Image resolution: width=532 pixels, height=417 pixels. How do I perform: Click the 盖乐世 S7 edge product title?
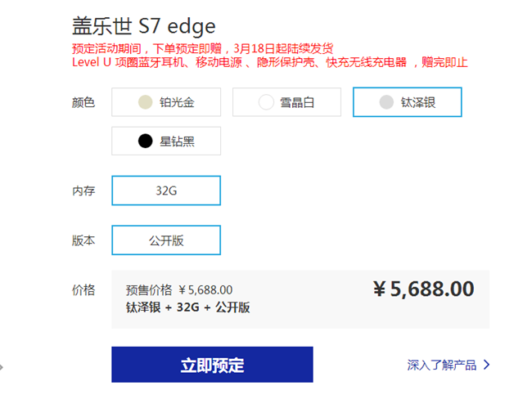tap(144, 25)
